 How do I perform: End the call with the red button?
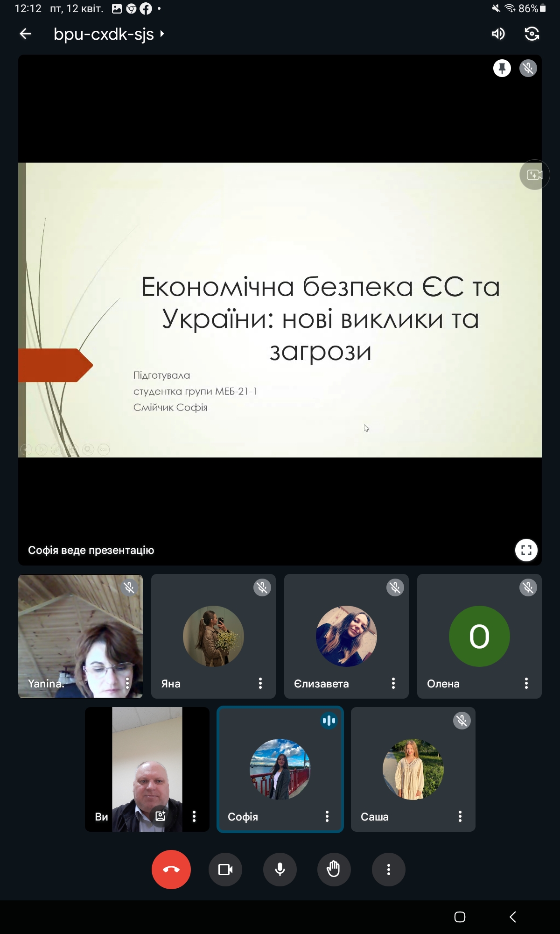click(x=171, y=869)
